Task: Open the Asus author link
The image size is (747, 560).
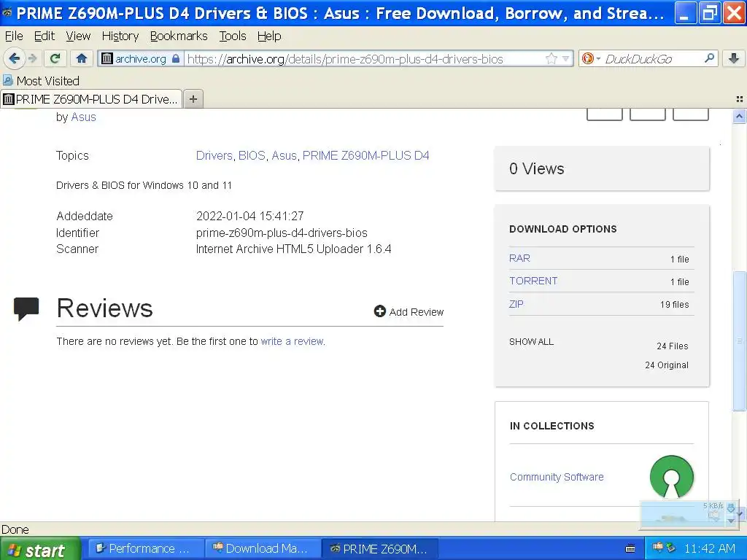Action: pos(83,117)
